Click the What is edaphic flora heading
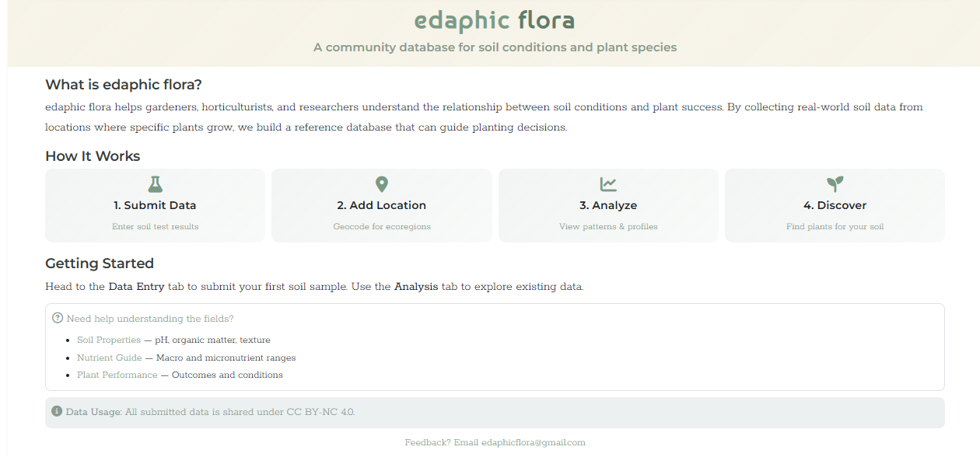The image size is (980, 457). [x=123, y=84]
